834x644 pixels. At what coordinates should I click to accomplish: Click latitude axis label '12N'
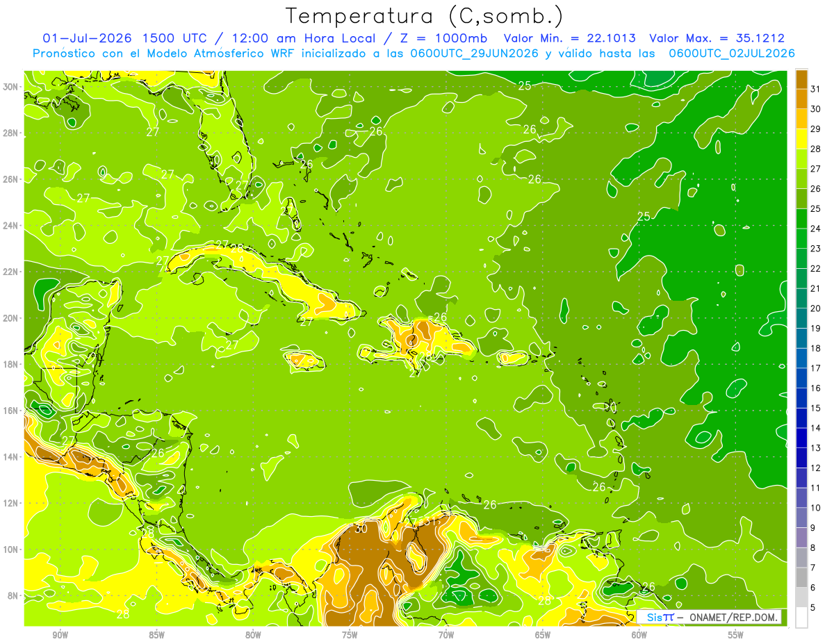tap(10, 503)
